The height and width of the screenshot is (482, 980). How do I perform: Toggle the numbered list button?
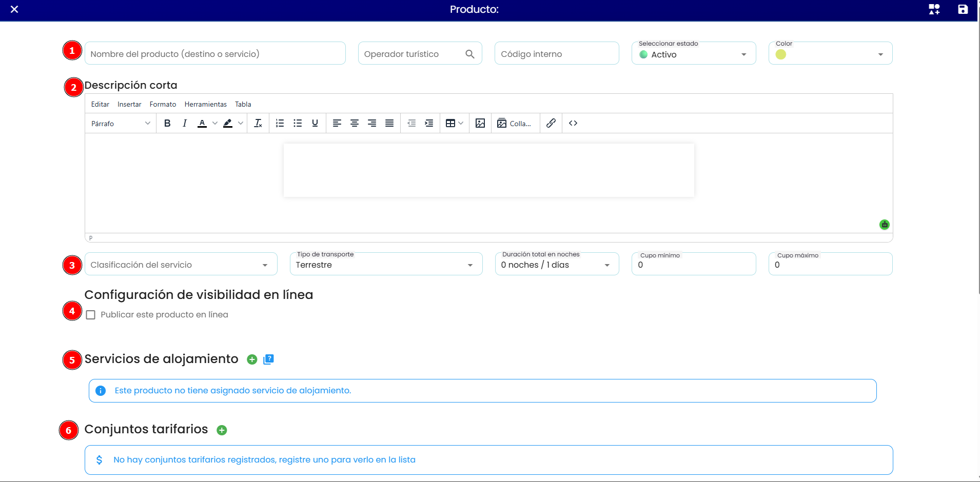pos(280,123)
